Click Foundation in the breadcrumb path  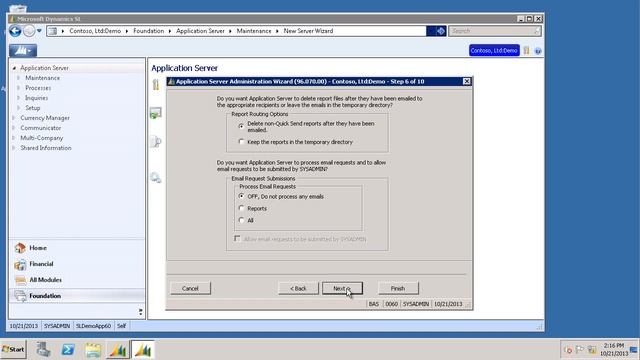[x=149, y=31]
